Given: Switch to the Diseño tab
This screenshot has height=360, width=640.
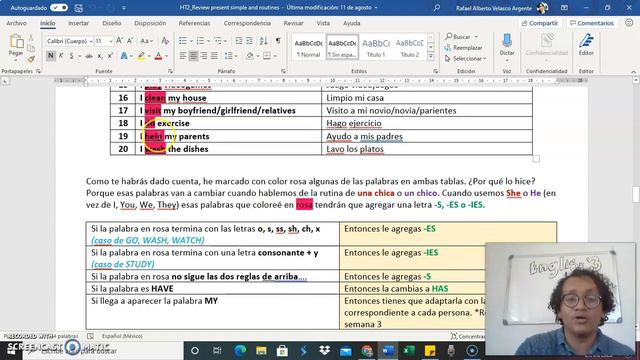Looking at the screenshot, I should 111,23.
